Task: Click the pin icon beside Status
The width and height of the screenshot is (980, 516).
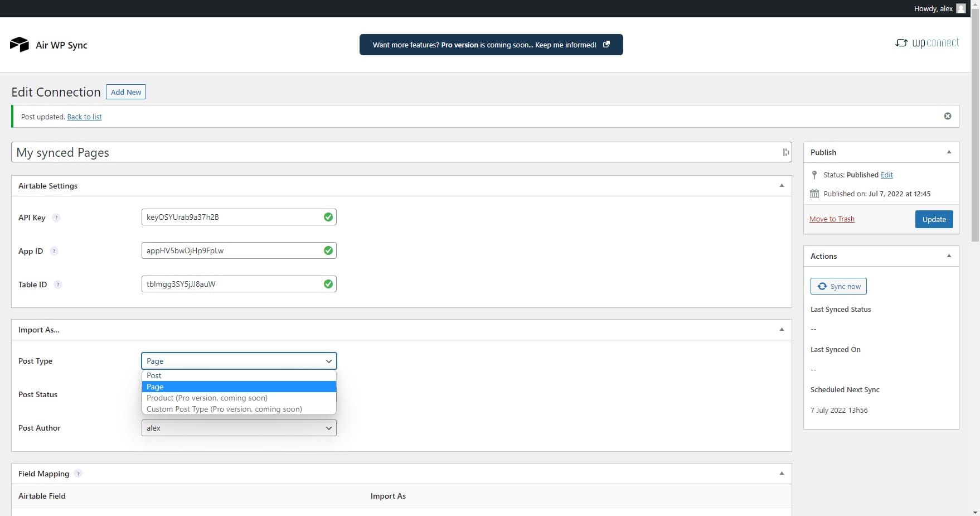Action: (x=814, y=175)
